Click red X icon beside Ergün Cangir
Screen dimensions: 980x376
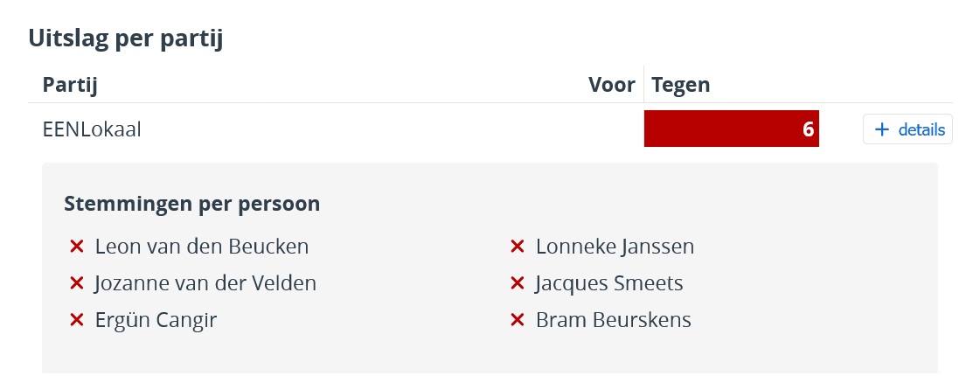coord(76,321)
